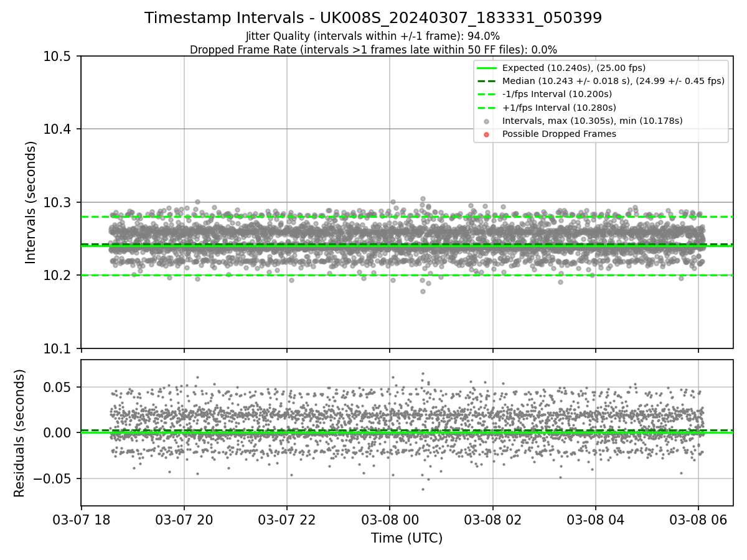Click the x-axis tick label '03-07 20'
Screen dimensions: 747x560
coord(184,519)
